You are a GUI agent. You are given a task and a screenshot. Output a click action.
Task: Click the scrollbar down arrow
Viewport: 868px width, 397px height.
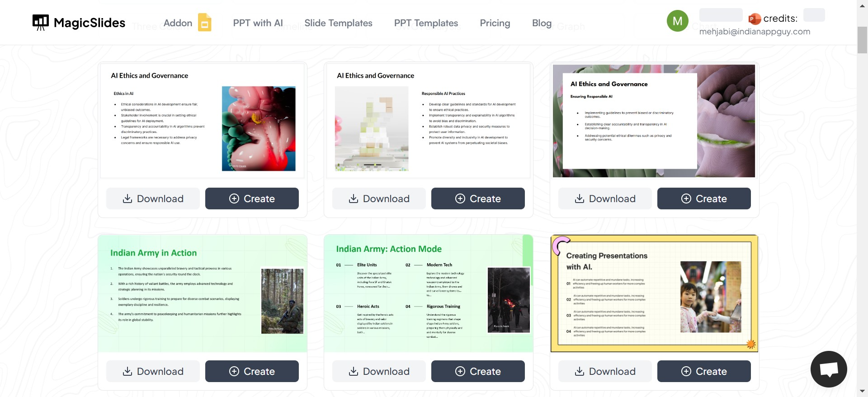[x=862, y=391]
